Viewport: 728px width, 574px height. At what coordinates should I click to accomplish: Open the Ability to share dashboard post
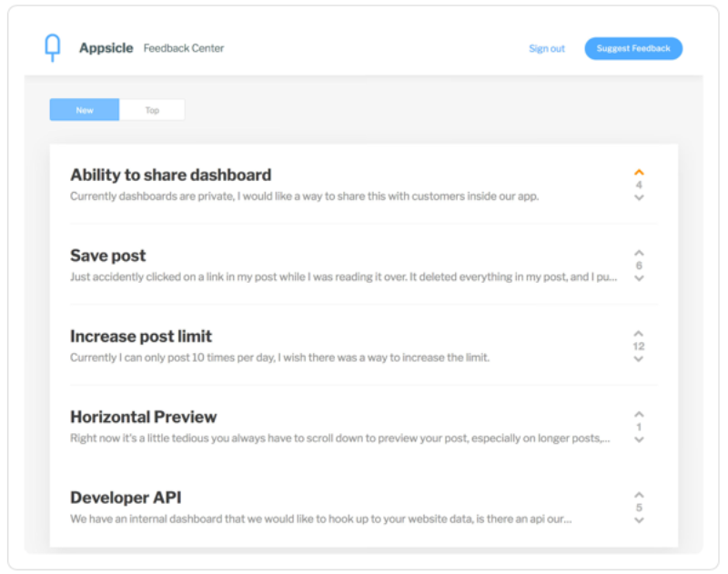171,175
